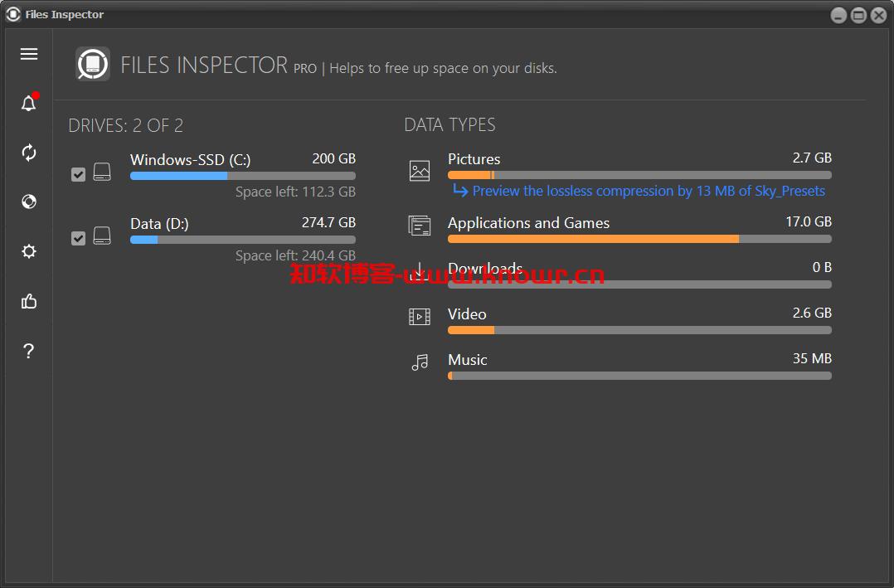894x588 pixels.
Task: Click the Applications and Games icon
Action: (x=420, y=226)
